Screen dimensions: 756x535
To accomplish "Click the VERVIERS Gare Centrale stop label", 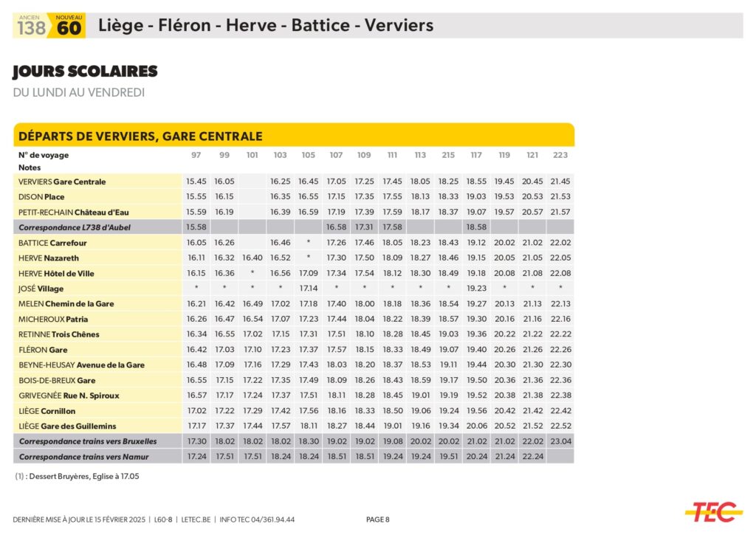I will tap(62, 182).
